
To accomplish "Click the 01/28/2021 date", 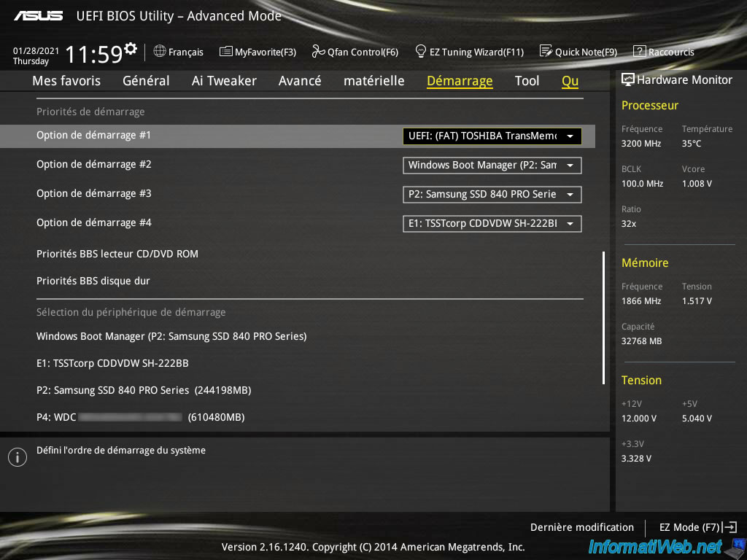I will (x=36, y=51).
